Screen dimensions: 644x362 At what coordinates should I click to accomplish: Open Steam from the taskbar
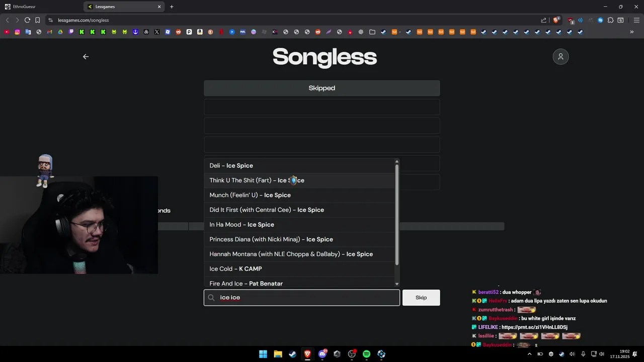[x=292, y=354]
